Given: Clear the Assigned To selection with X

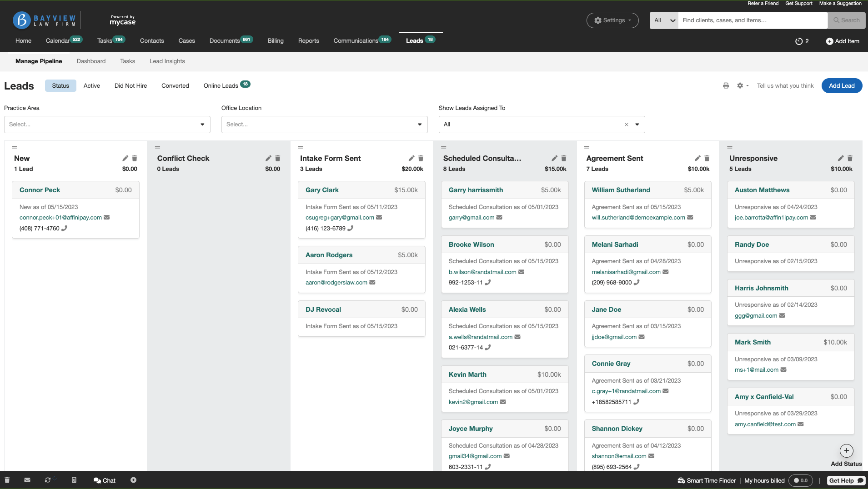Looking at the screenshot, I should click(x=626, y=125).
